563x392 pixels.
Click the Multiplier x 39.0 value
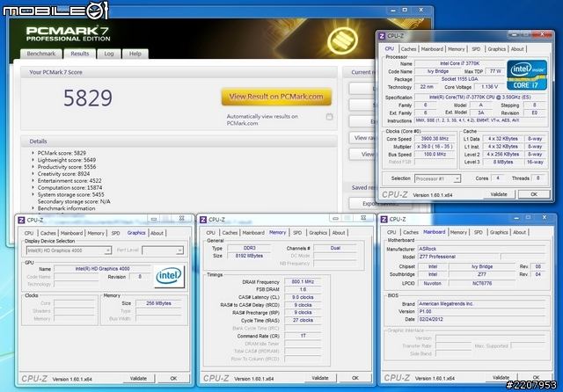[x=435, y=147]
